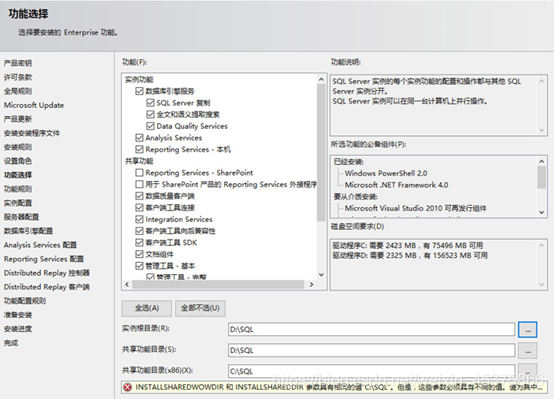
Task: Select the 全局规则 step in sidebar
Action: point(18,91)
